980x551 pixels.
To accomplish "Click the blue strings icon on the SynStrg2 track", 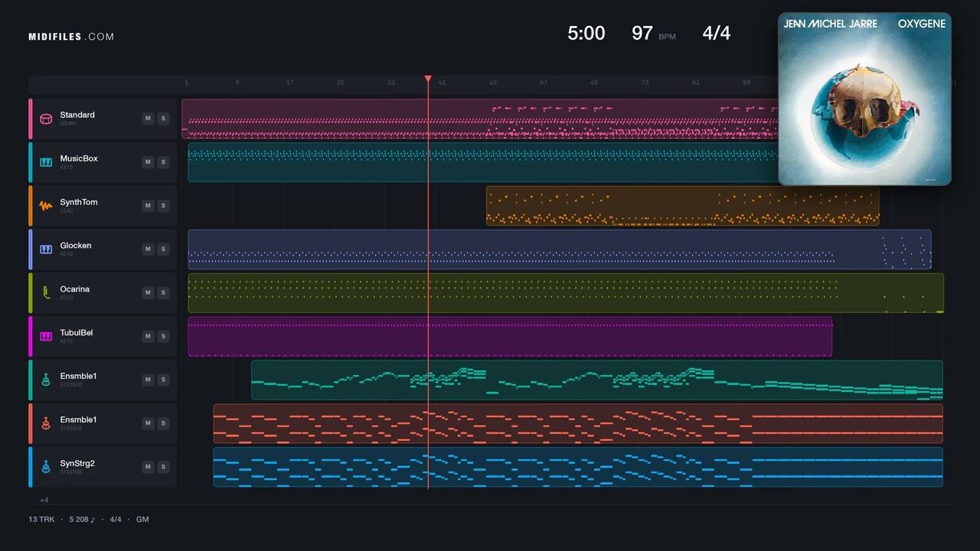I will click(x=46, y=468).
